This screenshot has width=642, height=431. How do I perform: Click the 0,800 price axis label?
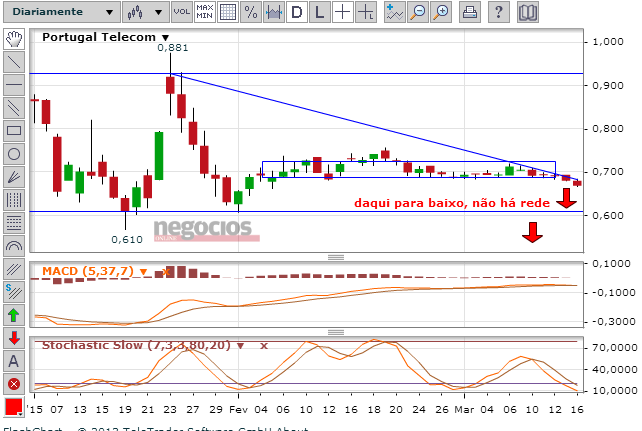(x=608, y=129)
